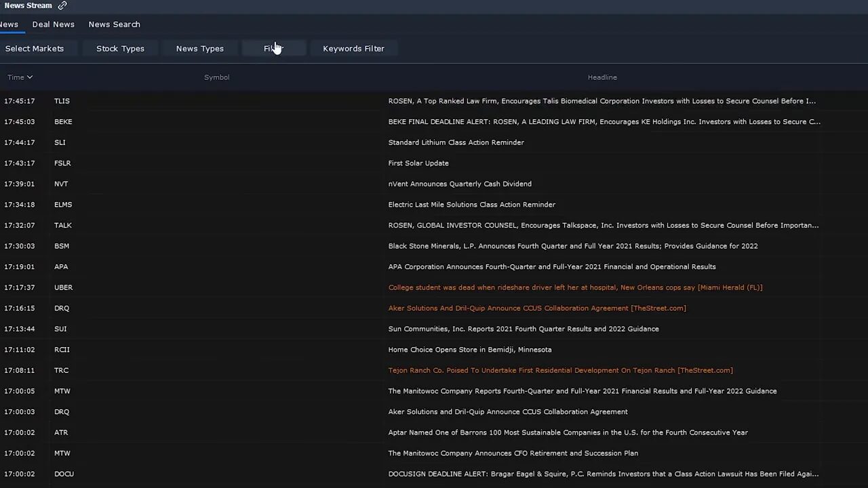Open the Keywords Filter
Viewport: 868px width, 488px height.
[x=353, y=48]
